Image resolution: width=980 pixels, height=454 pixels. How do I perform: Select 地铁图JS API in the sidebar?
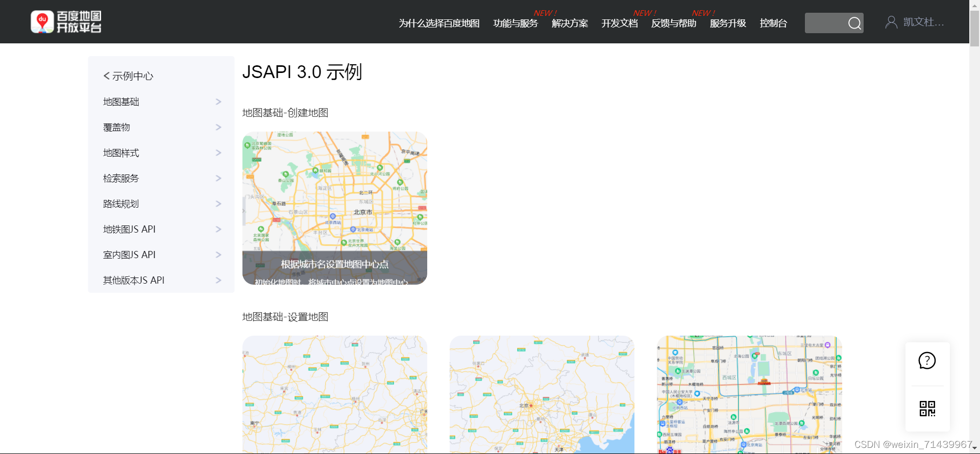pyautogui.click(x=129, y=229)
